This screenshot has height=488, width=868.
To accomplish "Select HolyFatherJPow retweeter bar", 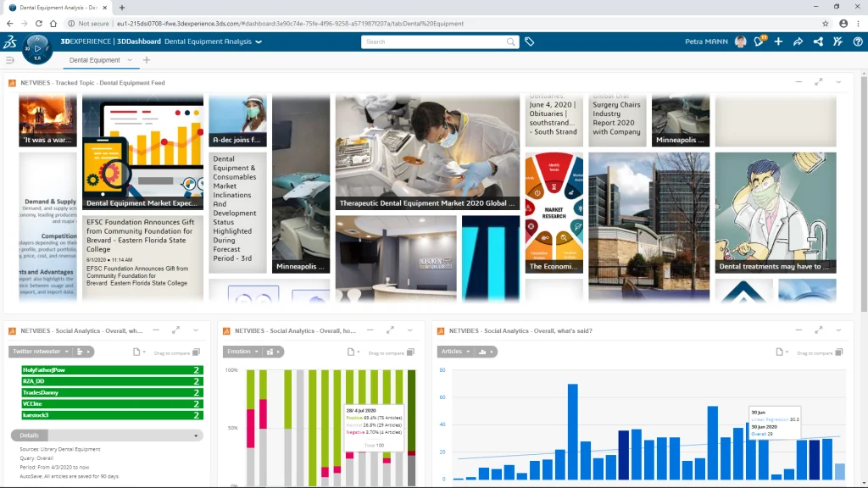I will [112, 369].
